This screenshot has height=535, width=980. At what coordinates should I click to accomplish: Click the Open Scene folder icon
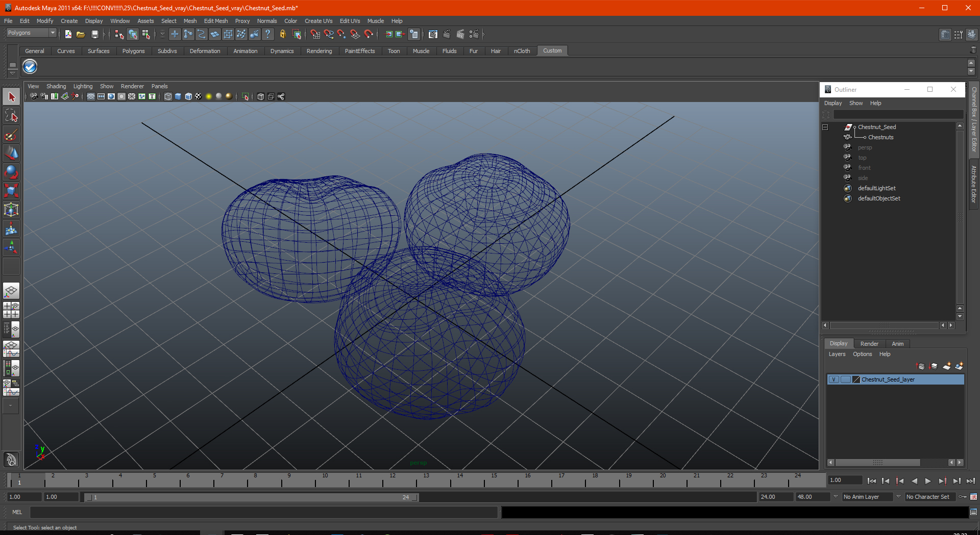[x=81, y=34]
